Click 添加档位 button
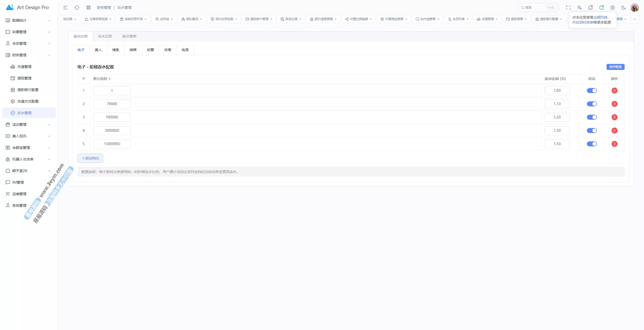The width and height of the screenshot is (644, 330). coord(90,158)
